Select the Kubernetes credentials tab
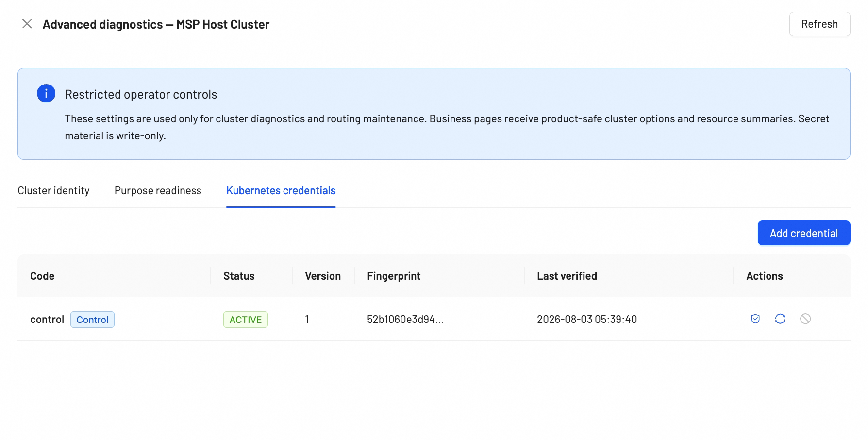This screenshot has height=440, width=868. 281,191
